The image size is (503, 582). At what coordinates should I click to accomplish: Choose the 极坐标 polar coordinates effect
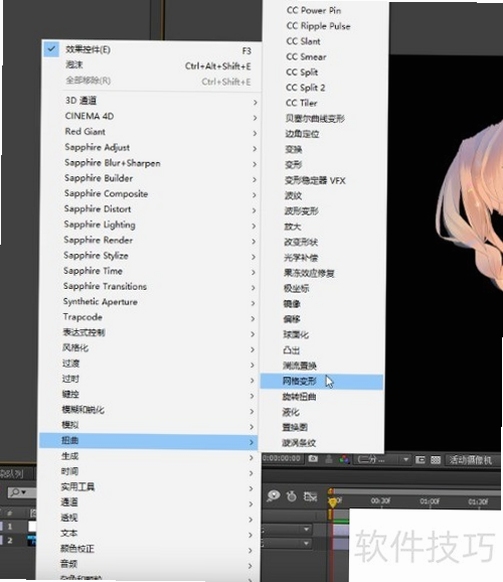pos(323,289)
